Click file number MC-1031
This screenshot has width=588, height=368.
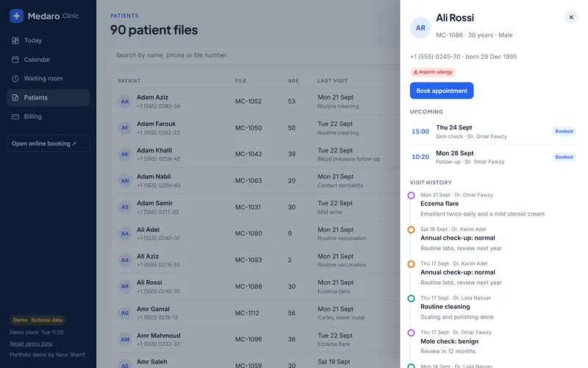[248, 208]
